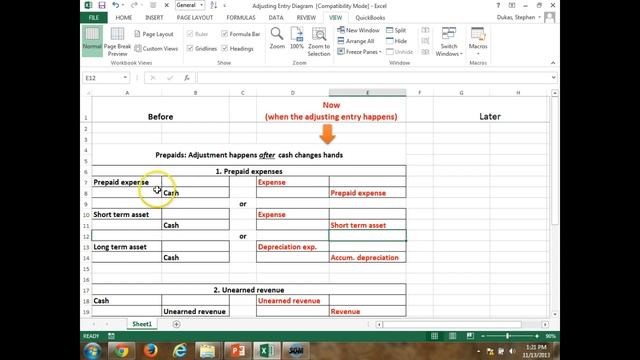
Task: Open Firefox from the taskbar
Action: pyautogui.click(x=150, y=351)
